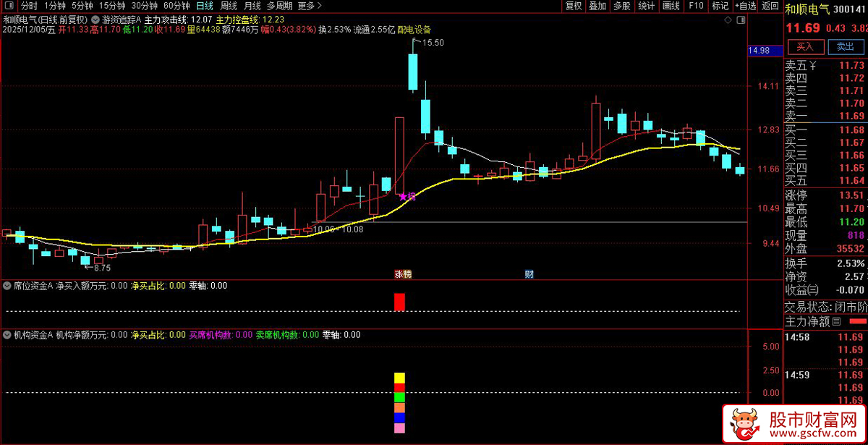The image size is (868, 445).
Task: Click the 多股 multi-stock button
Action: (x=622, y=6)
